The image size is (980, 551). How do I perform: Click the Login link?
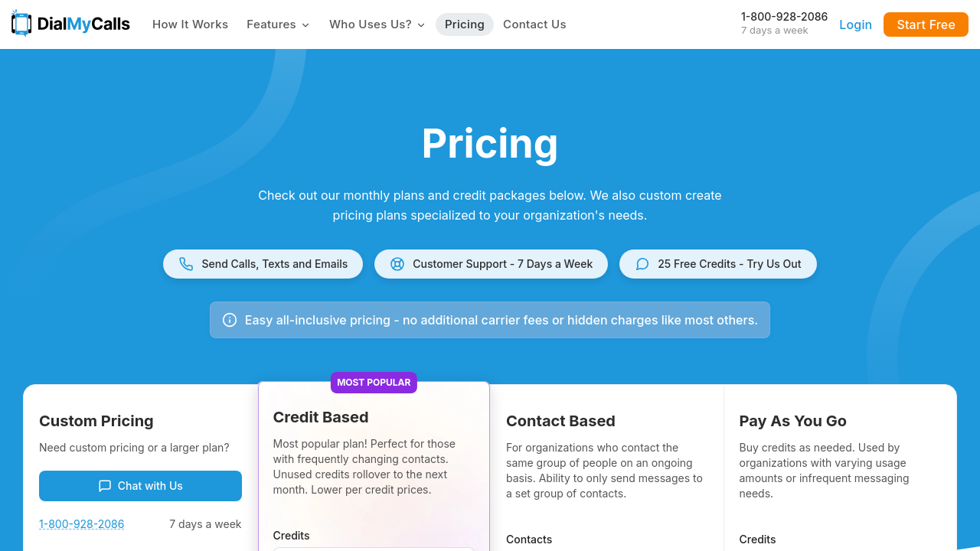point(855,24)
